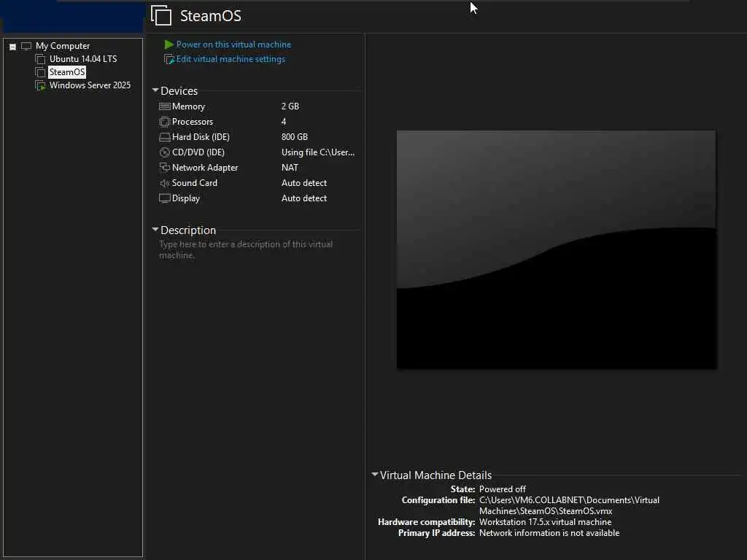The image size is (747, 560).
Task: Click the Processors chip icon
Action: [164, 122]
